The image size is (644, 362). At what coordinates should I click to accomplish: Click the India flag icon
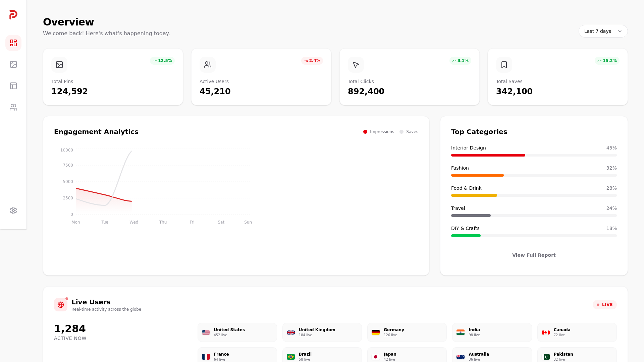tap(461, 333)
